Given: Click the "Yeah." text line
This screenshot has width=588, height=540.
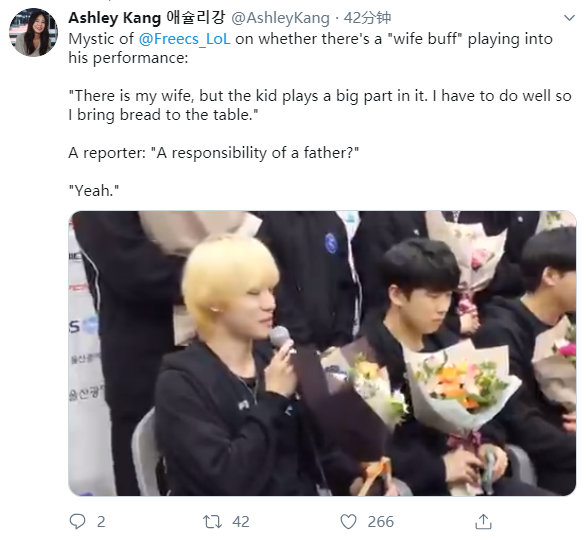Looking at the screenshot, I should pos(94,190).
